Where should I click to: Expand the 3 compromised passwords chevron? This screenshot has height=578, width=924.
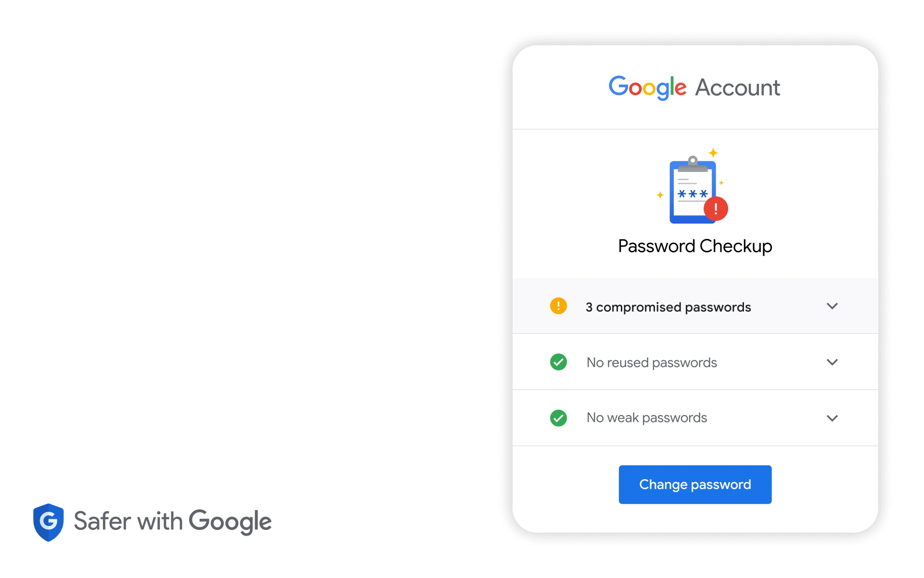832,306
